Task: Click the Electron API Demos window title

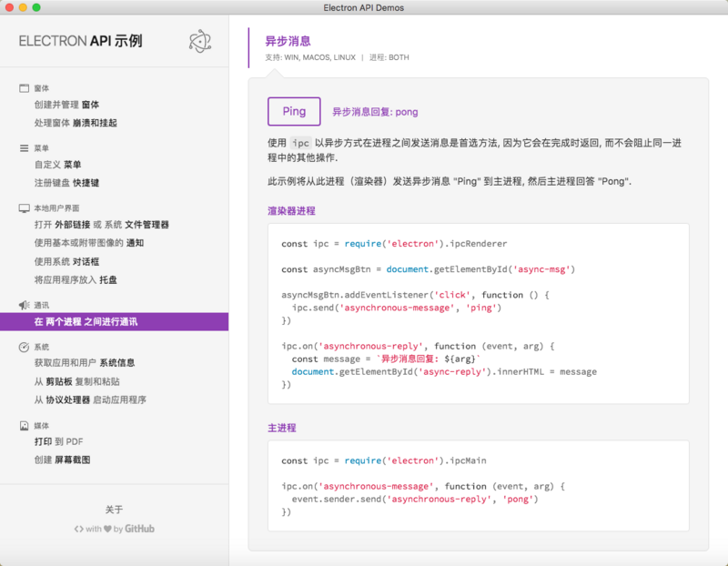Action: click(363, 8)
